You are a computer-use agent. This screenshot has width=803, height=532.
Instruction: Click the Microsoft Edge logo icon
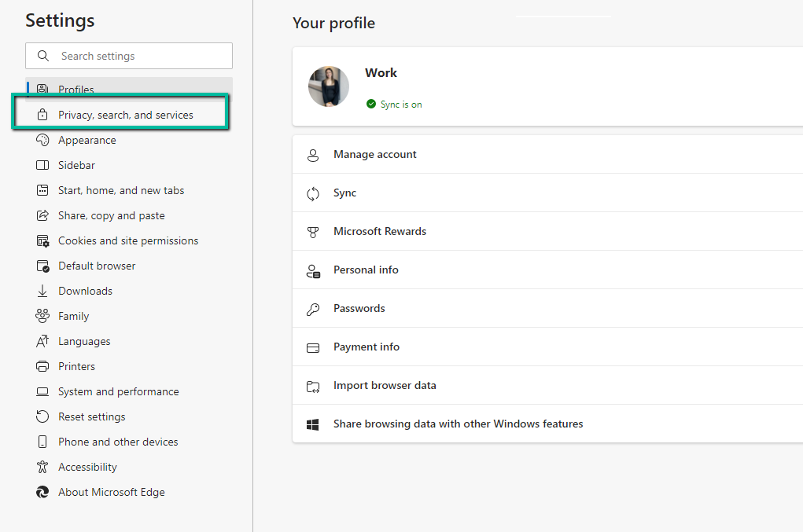pos(42,492)
